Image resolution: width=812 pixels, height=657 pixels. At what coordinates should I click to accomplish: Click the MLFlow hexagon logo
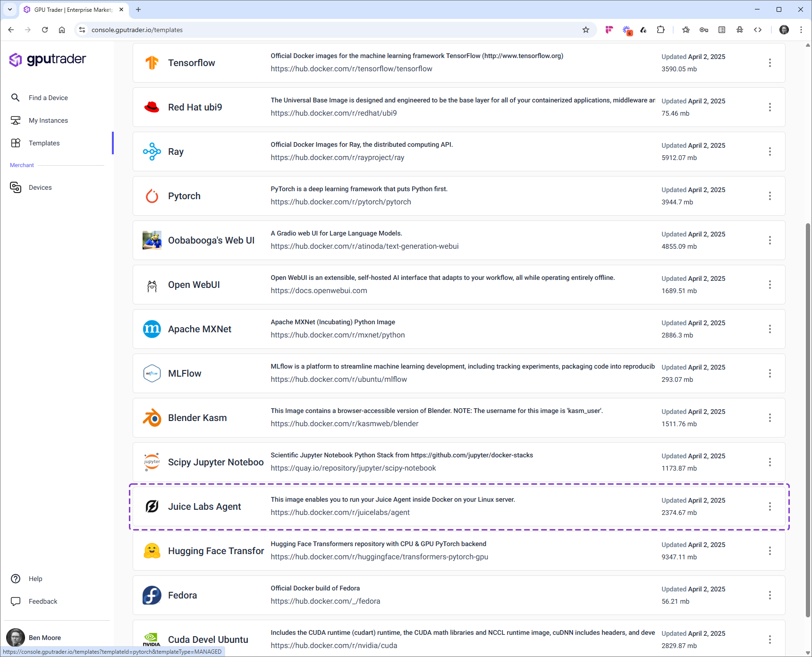[x=152, y=373]
